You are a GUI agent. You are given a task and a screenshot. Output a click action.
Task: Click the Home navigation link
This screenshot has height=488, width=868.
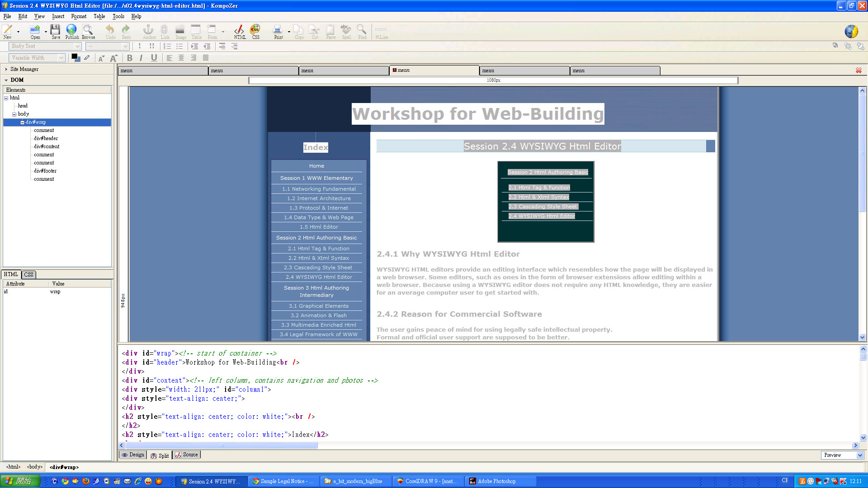point(316,166)
